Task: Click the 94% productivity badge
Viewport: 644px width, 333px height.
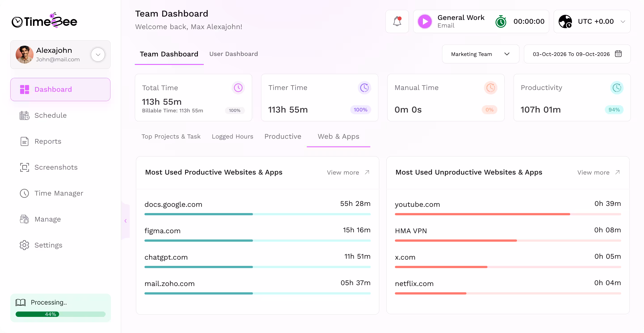Action: [614, 110]
